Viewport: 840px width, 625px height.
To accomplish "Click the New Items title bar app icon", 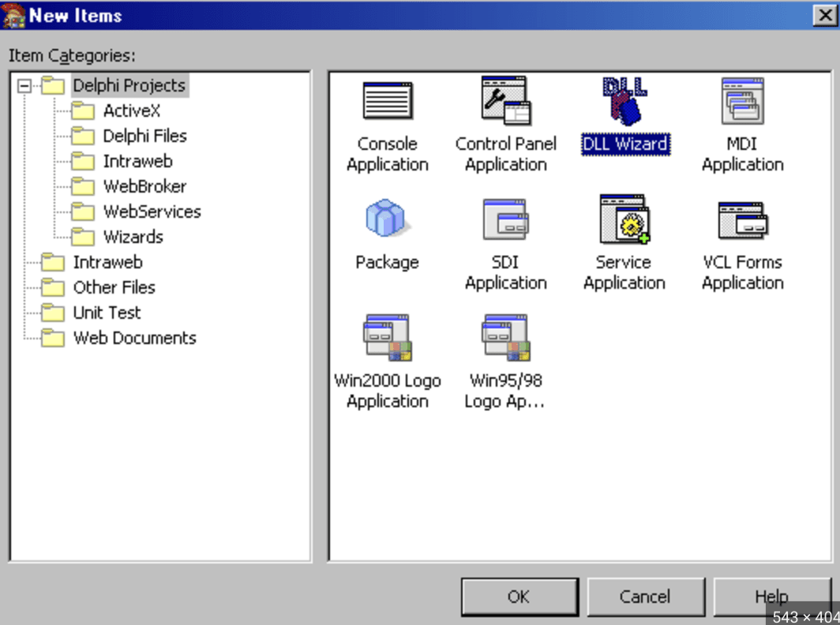I will click(13, 15).
